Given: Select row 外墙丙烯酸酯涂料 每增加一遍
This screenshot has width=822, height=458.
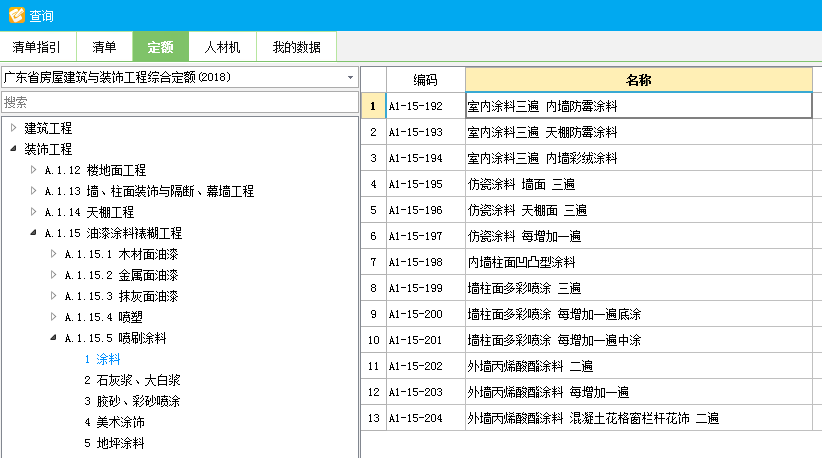Looking at the screenshot, I should 639,392.
